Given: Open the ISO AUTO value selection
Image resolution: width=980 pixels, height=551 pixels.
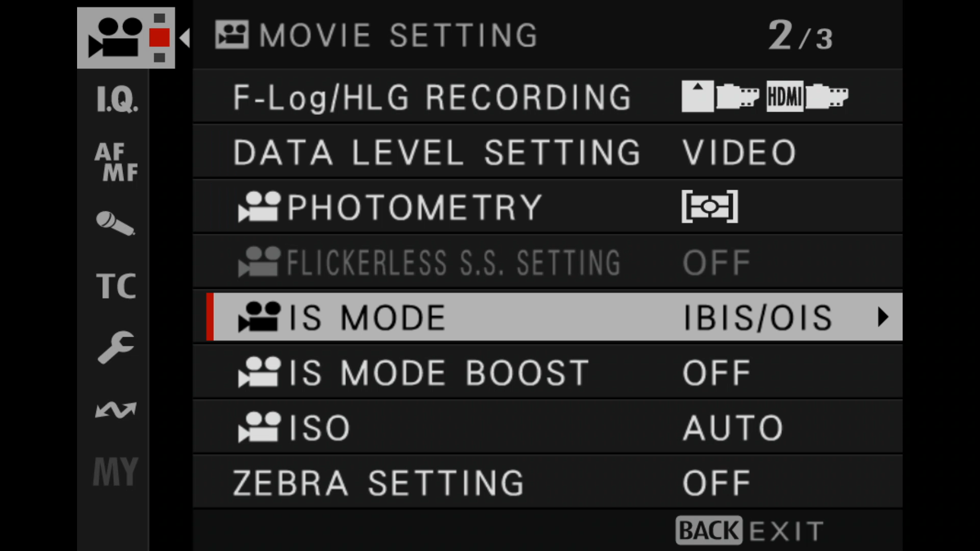Looking at the screenshot, I should point(733,428).
